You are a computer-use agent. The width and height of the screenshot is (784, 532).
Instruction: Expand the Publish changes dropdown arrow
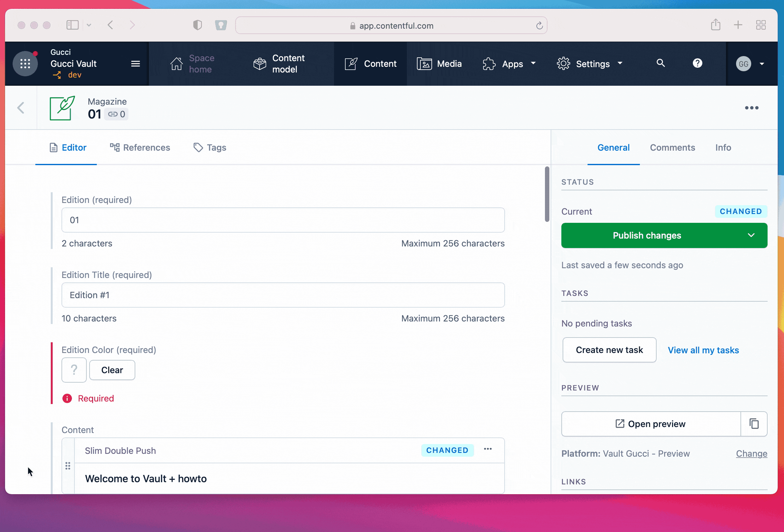tap(751, 235)
